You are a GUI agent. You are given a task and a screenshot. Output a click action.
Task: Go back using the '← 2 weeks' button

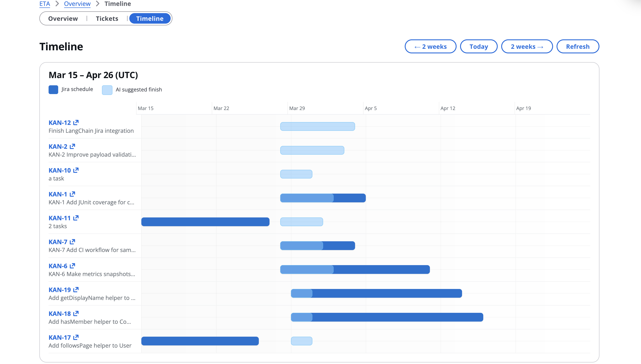pos(430,47)
